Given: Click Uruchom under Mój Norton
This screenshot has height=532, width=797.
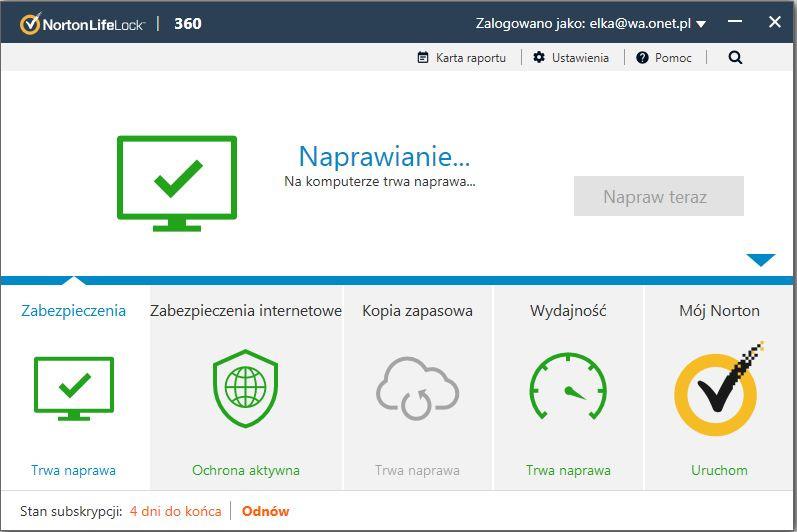Looking at the screenshot, I should pos(719,470).
